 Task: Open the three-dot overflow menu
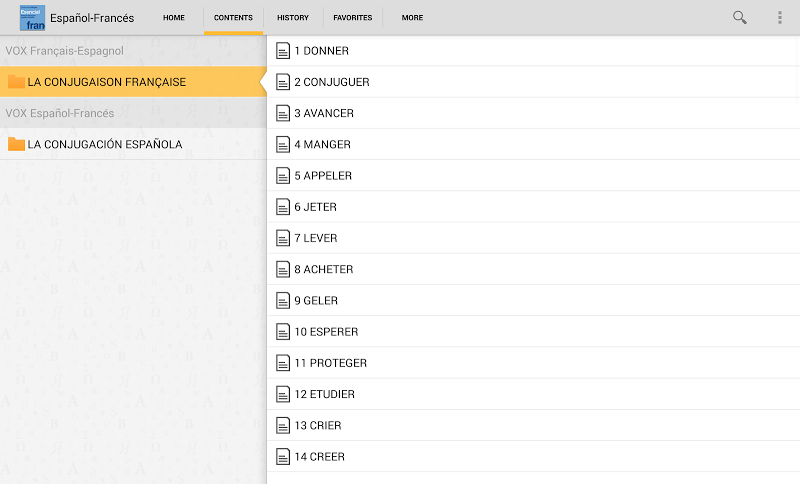click(780, 17)
